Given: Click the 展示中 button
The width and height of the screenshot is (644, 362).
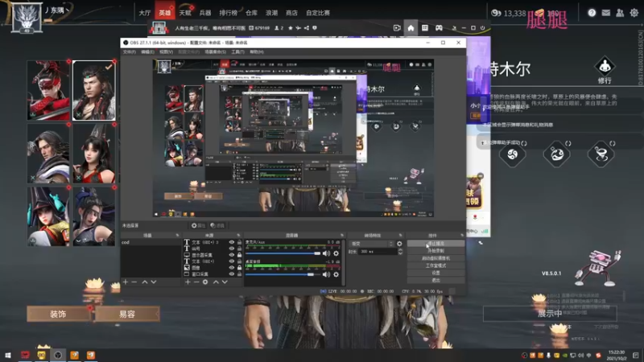Looking at the screenshot, I should click(x=550, y=314).
